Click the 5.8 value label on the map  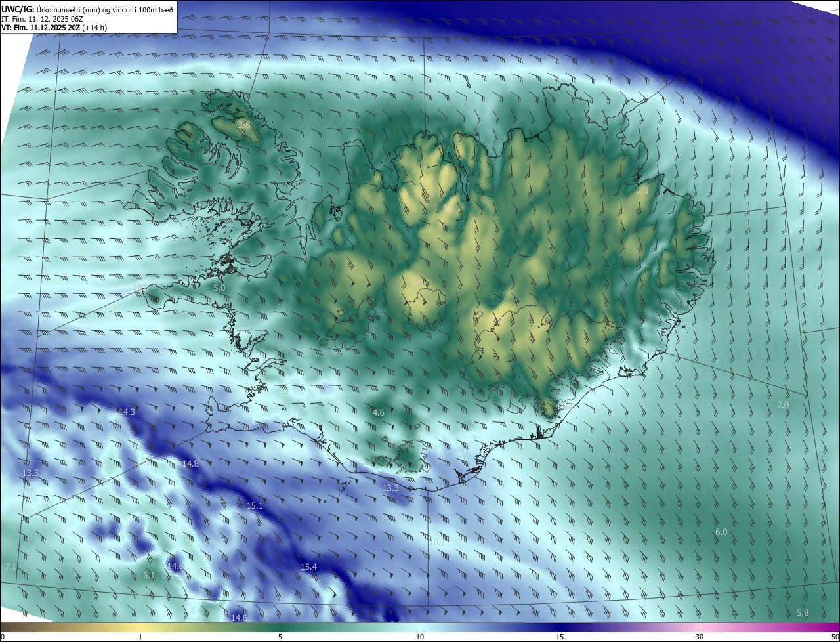tap(803, 612)
